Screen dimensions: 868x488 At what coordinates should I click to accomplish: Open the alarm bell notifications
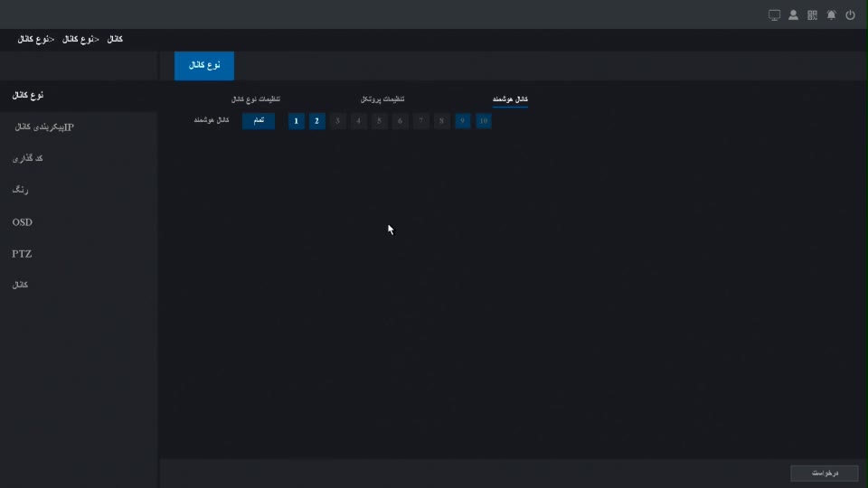[831, 15]
